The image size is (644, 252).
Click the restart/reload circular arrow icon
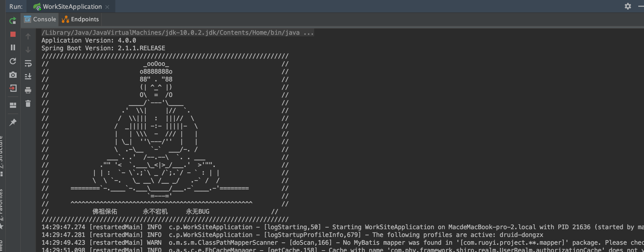click(13, 61)
